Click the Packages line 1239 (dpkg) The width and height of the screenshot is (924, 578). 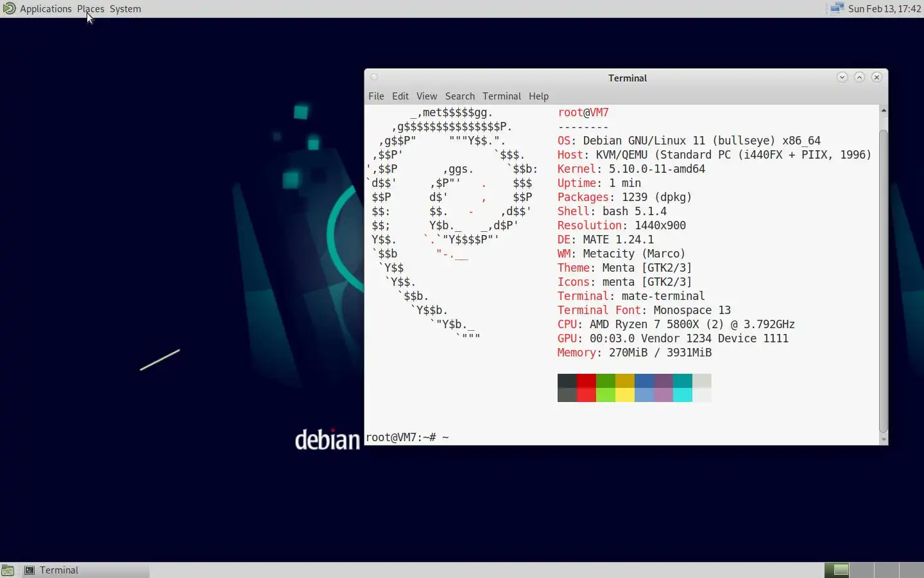point(625,197)
